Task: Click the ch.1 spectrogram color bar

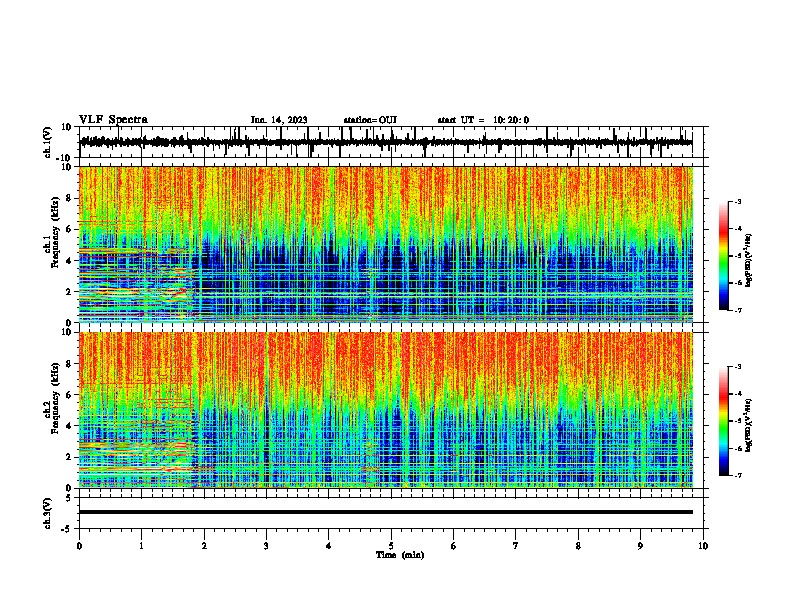Action: [x=724, y=256]
